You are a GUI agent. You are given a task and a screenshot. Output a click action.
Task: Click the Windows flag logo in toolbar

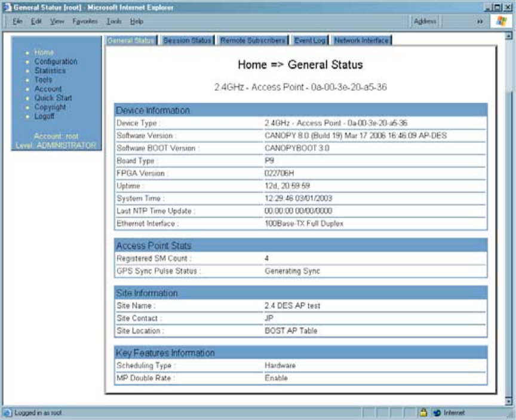tap(502, 21)
